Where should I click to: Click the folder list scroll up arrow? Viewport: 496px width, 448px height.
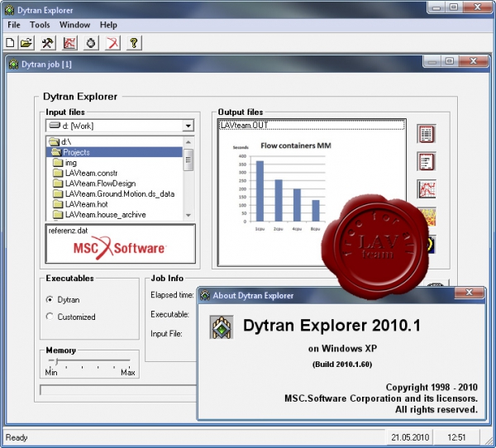tap(188, 142)
